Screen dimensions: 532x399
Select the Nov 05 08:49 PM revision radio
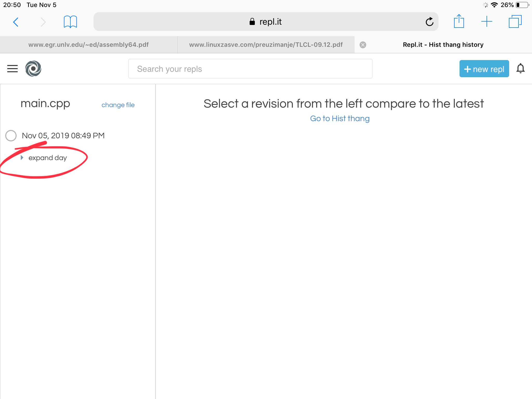11,136
